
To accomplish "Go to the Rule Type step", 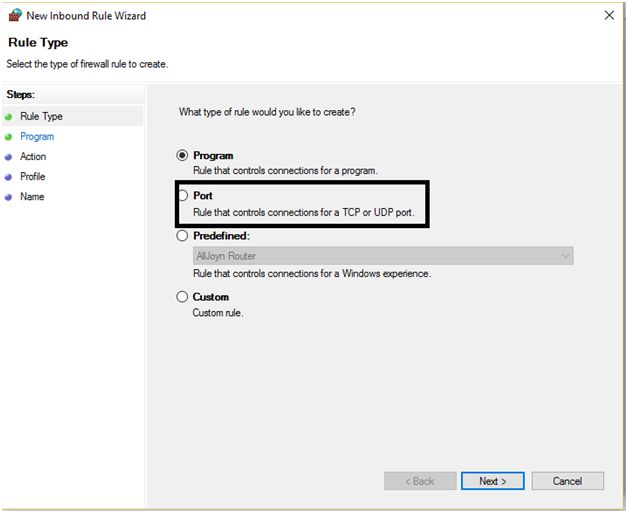I will pos(41,117).
